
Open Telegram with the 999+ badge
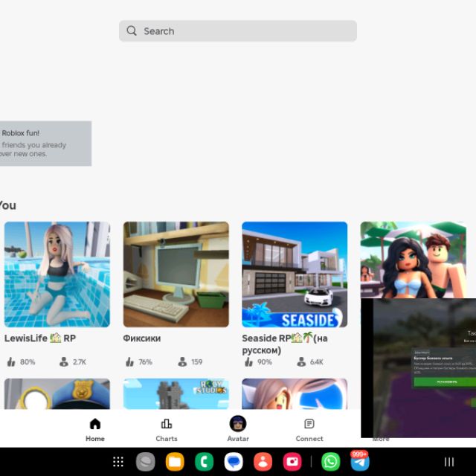tap(360, 461)
